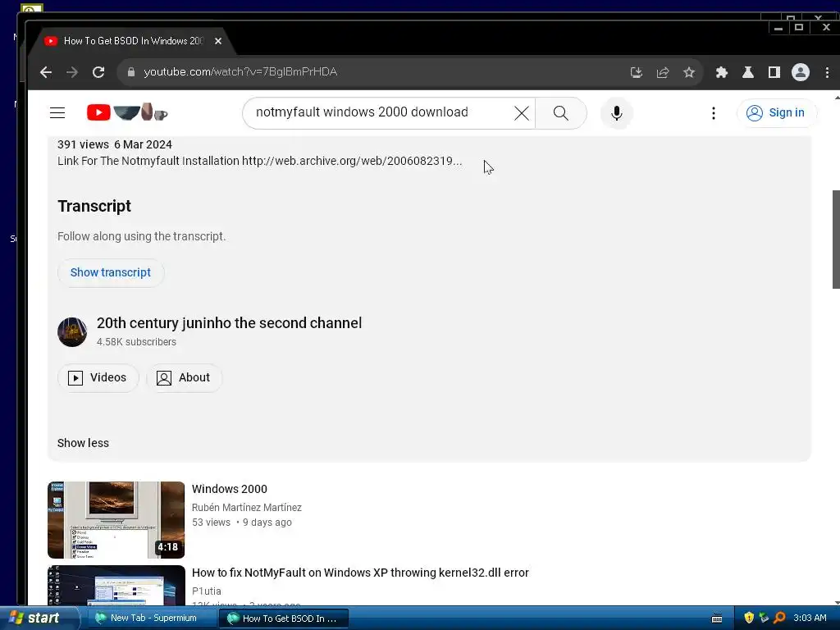Image resolution: width=840 pixels, height=630 pixels.
Task: Open YouTube hamburger guide menu
Action: tap(57, 112)
